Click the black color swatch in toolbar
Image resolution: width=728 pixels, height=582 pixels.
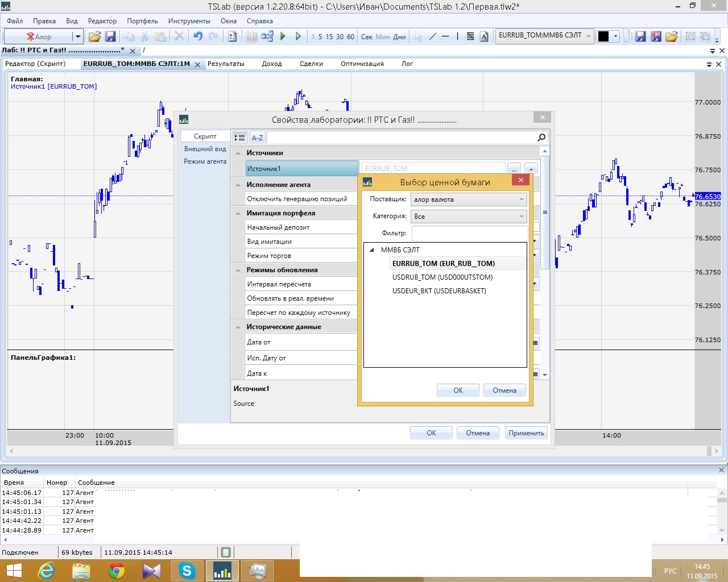click(x=603, y=36)
